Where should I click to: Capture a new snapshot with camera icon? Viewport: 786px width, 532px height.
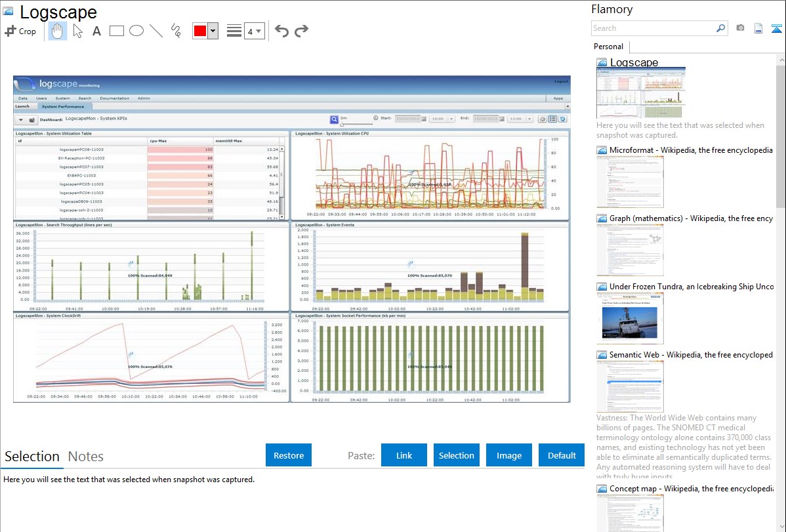(740, 28)
